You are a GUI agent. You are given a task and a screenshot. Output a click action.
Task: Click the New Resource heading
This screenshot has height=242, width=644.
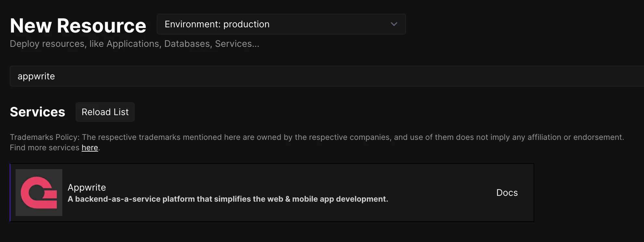[x=78, y=26]
